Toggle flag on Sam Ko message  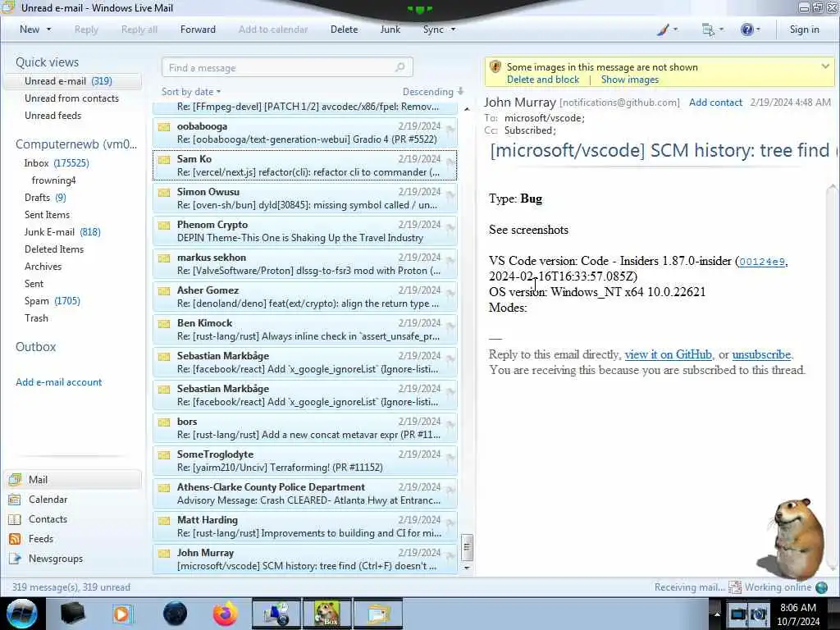[x=450, y=161]
